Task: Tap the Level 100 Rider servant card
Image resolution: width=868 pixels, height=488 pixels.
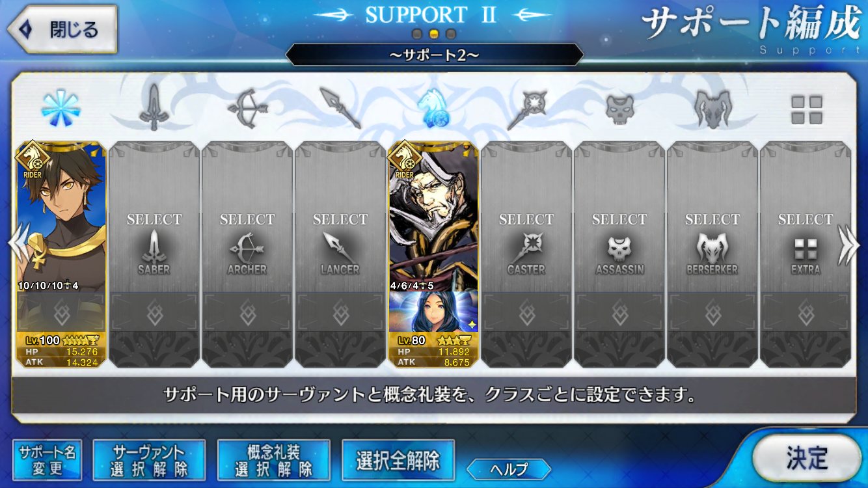Action: (61, 255)
